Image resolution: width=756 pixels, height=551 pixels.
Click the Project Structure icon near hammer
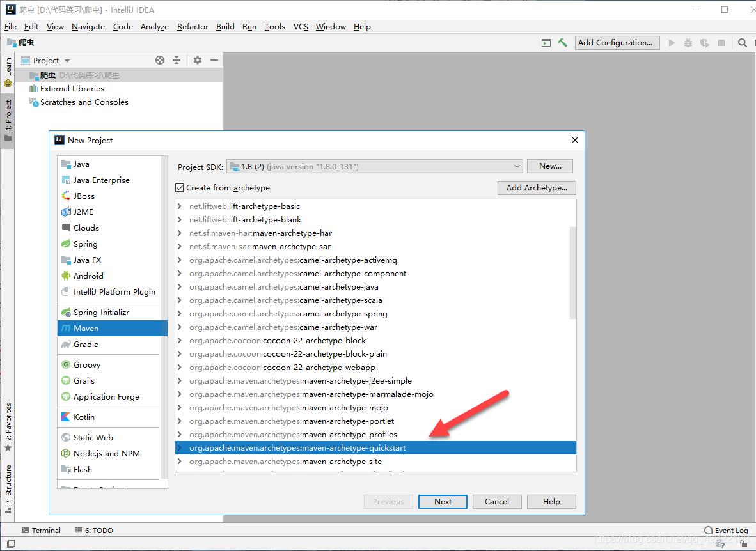tap(546, 43)
